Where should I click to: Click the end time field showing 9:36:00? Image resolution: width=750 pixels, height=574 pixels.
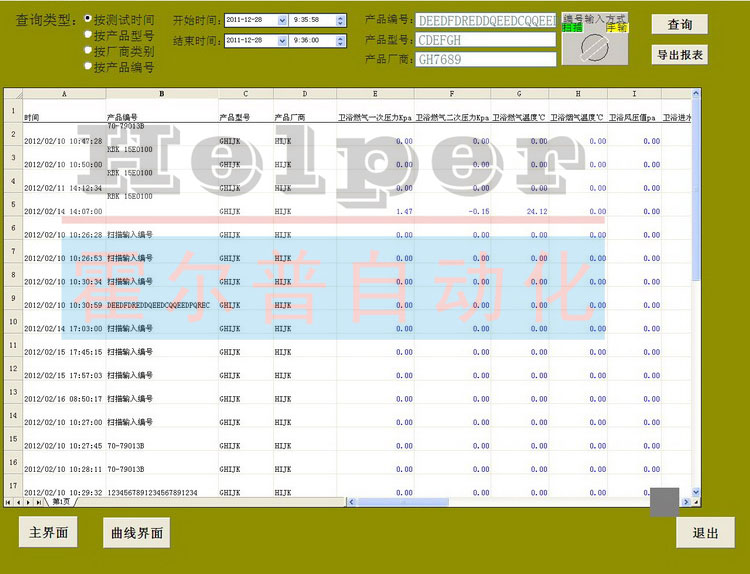click(313, 41)
